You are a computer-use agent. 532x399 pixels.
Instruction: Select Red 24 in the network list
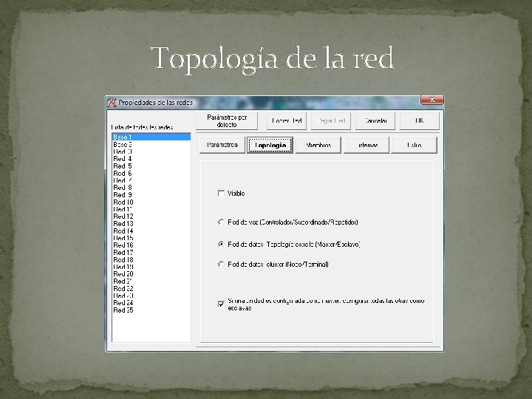151,303
